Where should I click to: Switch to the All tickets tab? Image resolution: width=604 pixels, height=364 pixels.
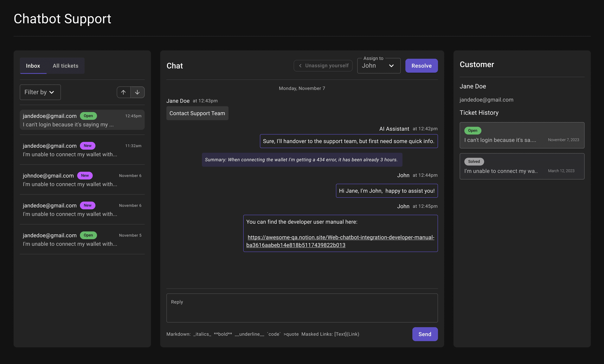pos(65,66)
